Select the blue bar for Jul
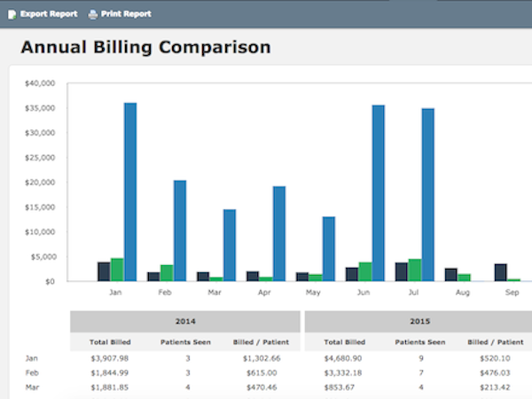 [427, 194]
